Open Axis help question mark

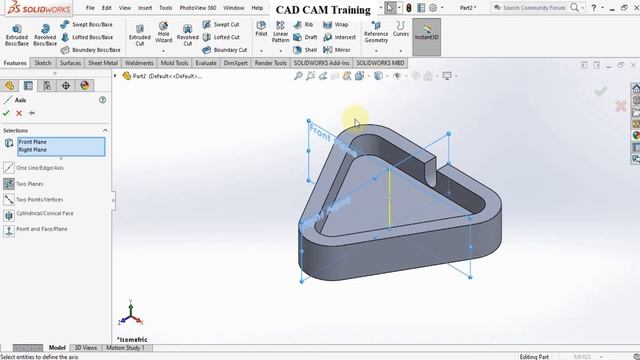point(102,100)
